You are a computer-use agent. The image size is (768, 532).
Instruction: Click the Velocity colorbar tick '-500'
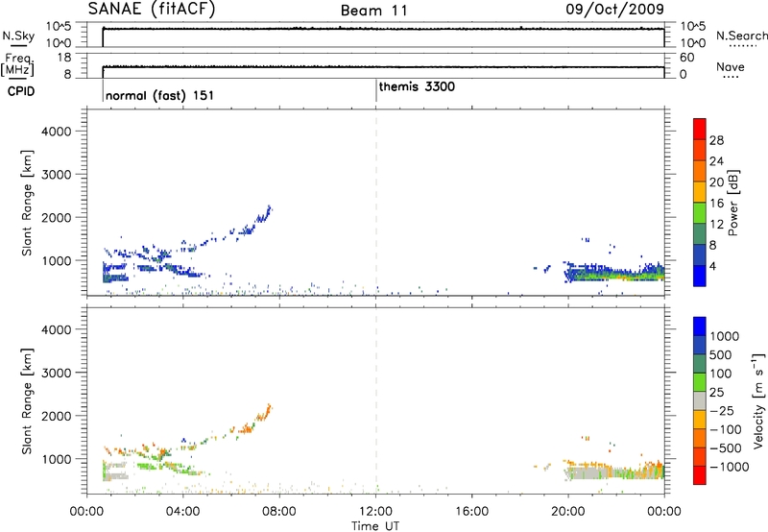click(726, 447)
